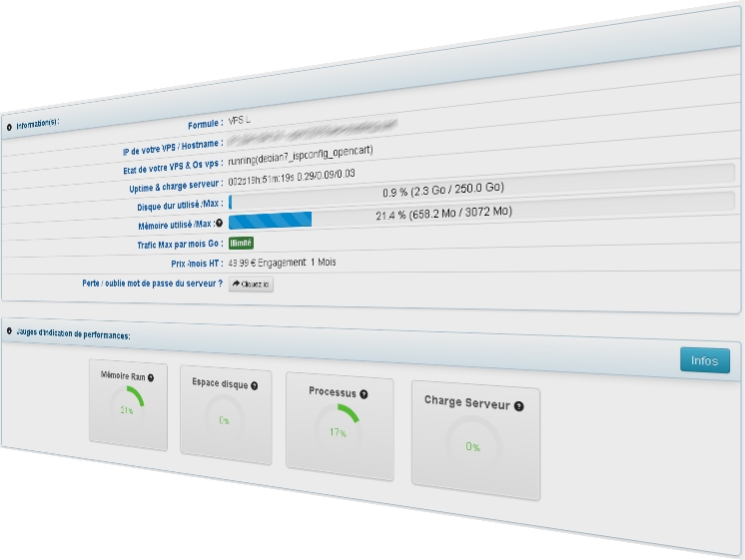The image size is (745, 560).
Task: Click the Mémoire utilisé striped progress bar
Action: pyautogui.click(x=271, y=220)
